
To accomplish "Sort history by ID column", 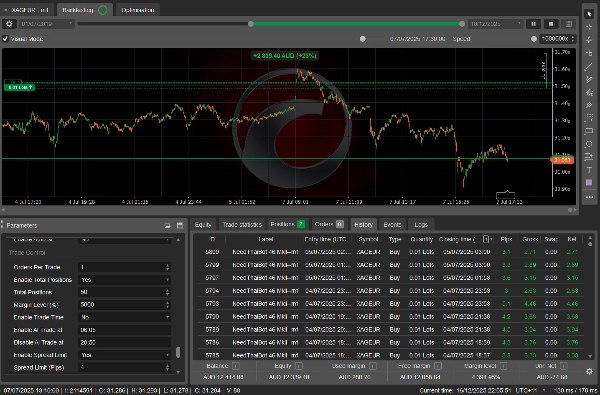I will [x=212, y=239].
